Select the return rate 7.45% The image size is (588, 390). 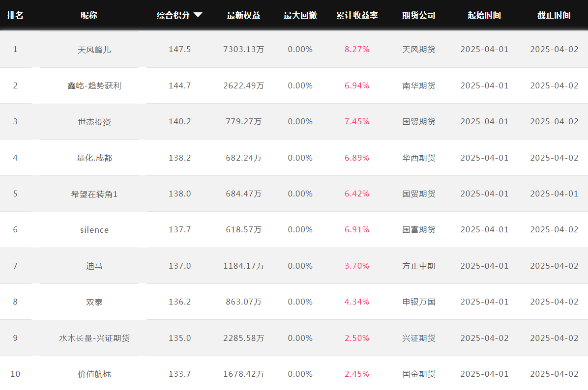[357, 122]
